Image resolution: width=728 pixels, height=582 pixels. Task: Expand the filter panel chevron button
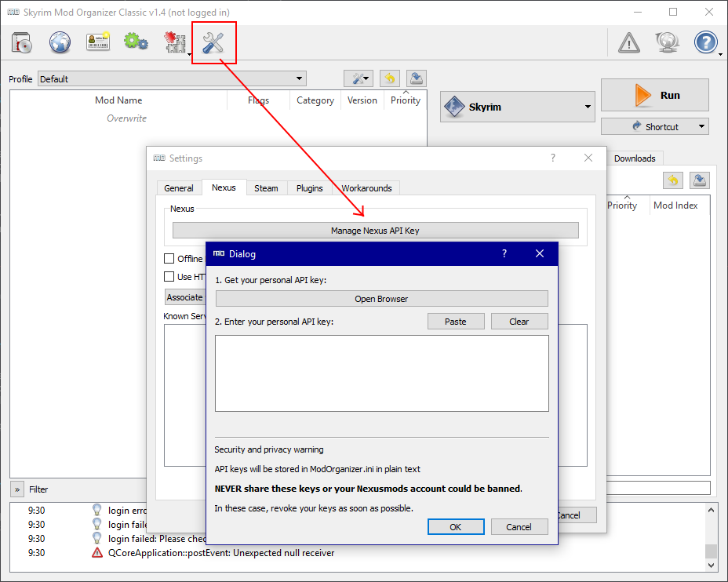(x=17, y=489)
